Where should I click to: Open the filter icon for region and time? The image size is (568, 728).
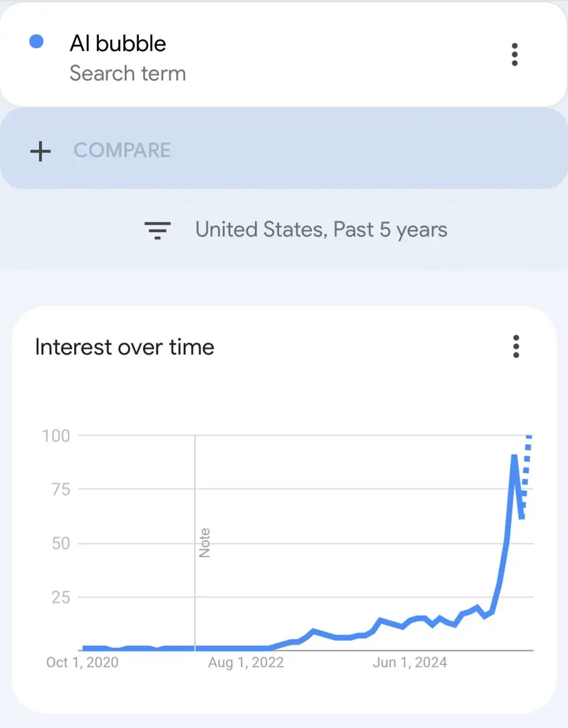157,230
